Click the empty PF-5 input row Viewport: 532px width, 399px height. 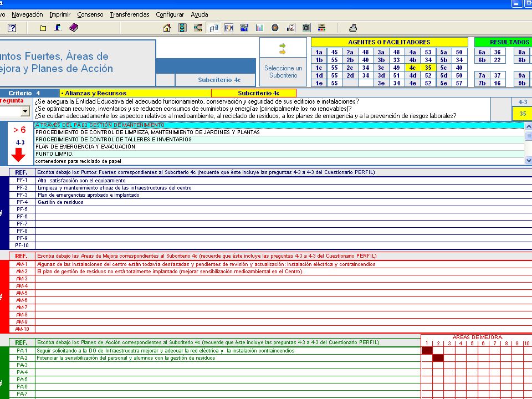coord(283,209)
